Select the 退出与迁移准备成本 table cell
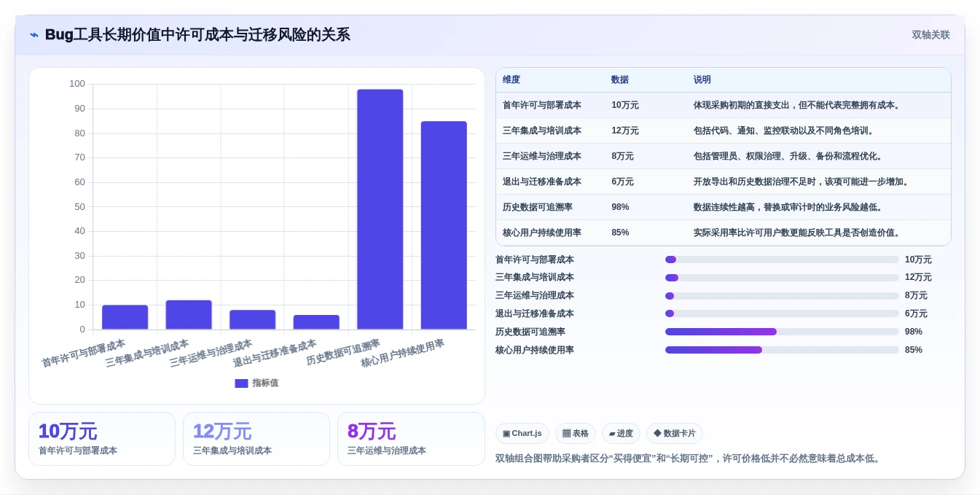Image resolution: width=980 pixels, height=495 pixels. click(542, 182)
